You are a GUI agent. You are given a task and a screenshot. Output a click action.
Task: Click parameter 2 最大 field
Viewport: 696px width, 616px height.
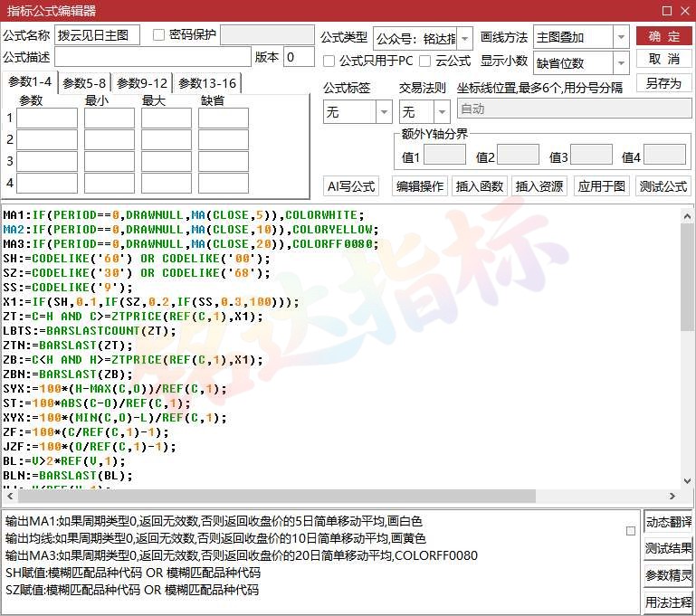tap(167, 140)
